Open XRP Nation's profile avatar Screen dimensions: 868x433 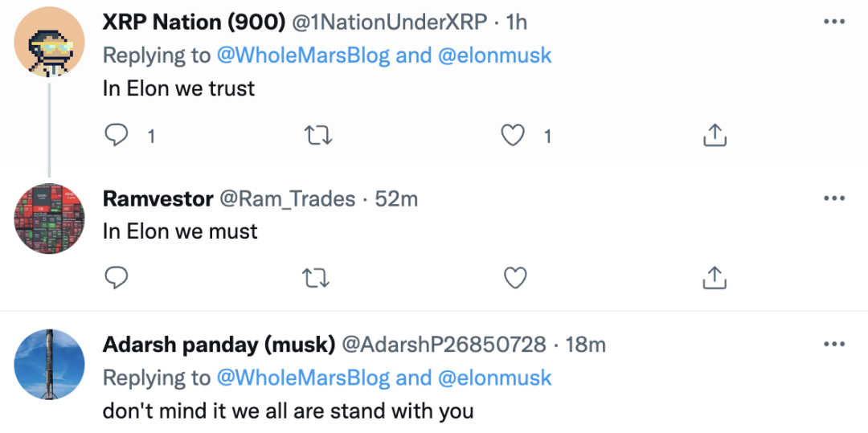49,44
